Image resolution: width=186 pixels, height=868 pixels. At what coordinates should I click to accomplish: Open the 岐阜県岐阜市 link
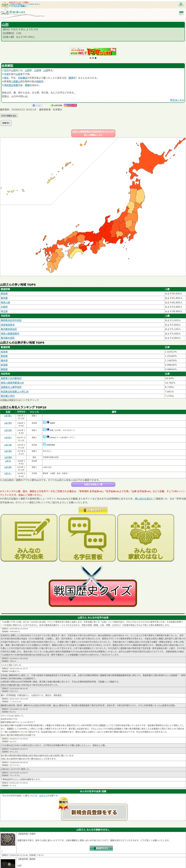tap(8, 324)
